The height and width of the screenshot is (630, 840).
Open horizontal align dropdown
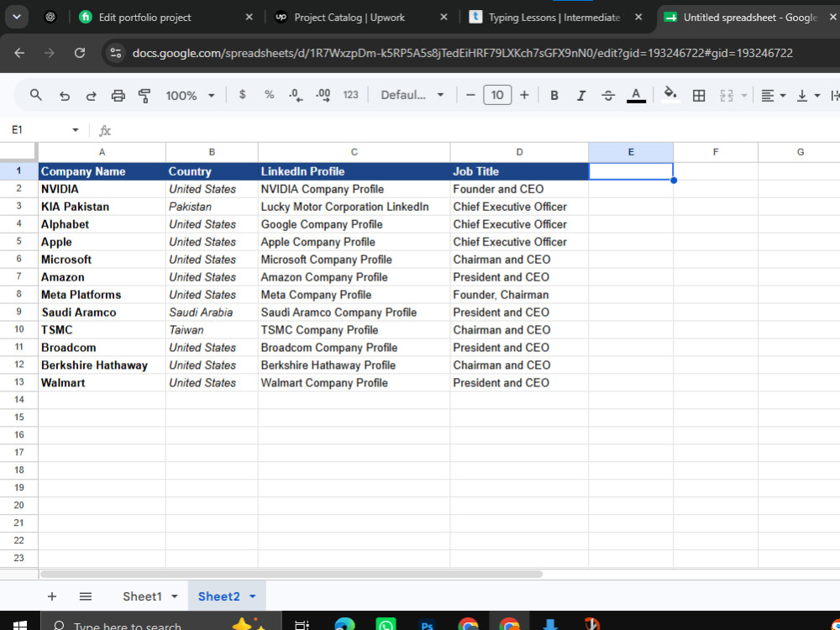point(774,96)
